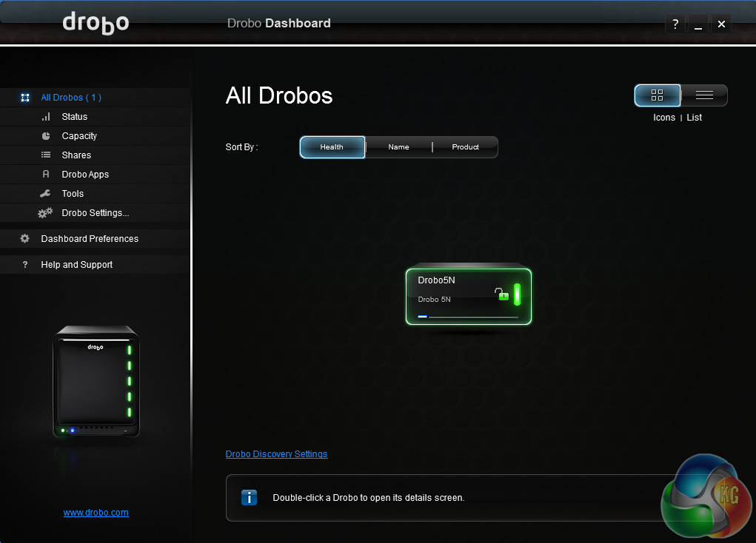756x543 pixels.
Task: Open Dashboard Preferences
Action: (95, 238)
